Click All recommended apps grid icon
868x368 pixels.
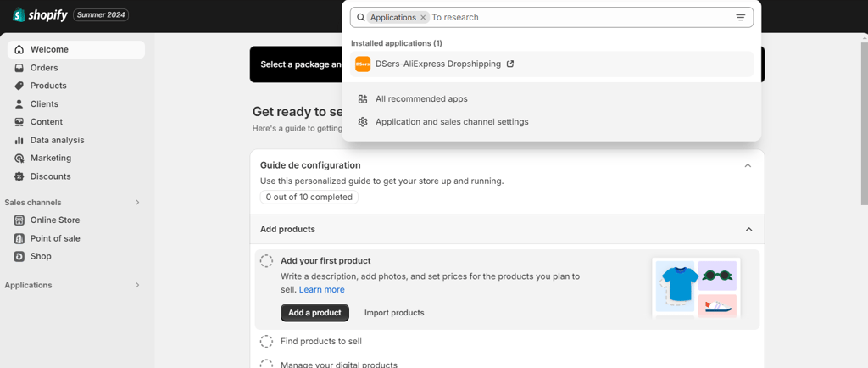coord(363,99)
